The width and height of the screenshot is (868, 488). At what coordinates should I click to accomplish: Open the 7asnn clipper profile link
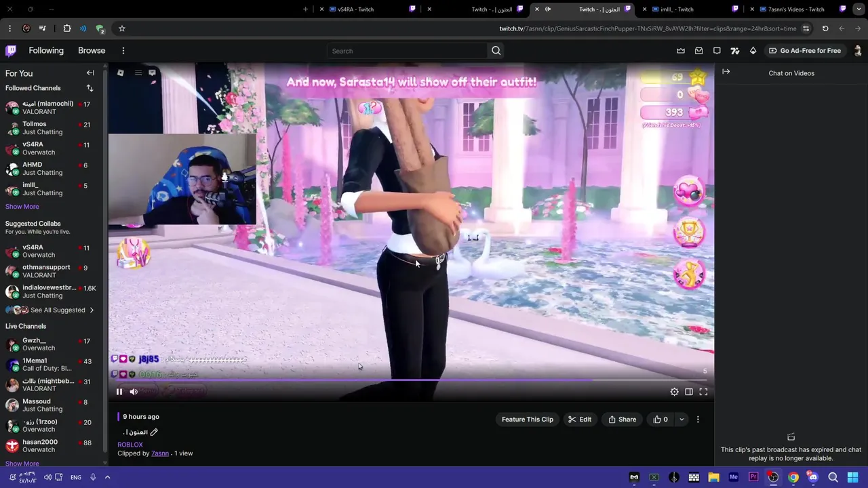(x=160, y=453)
